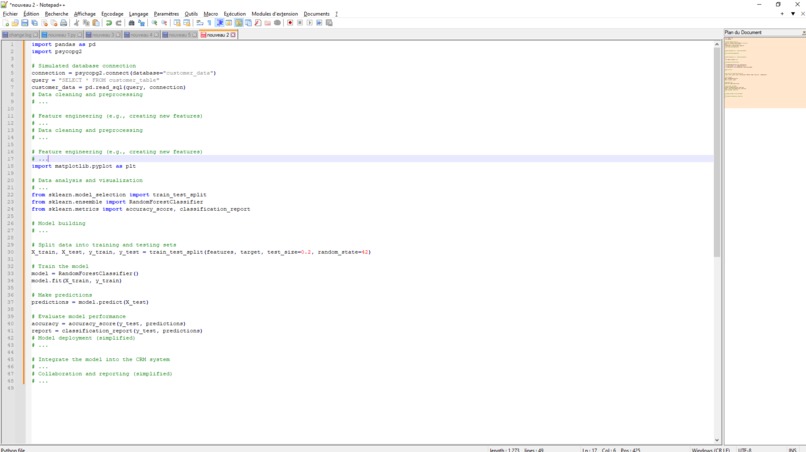Click the Synchronize vertical scrolling icon
Viewport: 806px width, 452px height.
(177, 23)
